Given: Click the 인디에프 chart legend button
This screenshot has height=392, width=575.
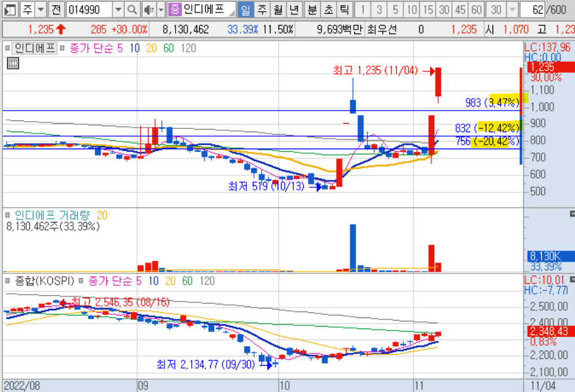Looking at the screenshot, I should click(x=35, y=48).
